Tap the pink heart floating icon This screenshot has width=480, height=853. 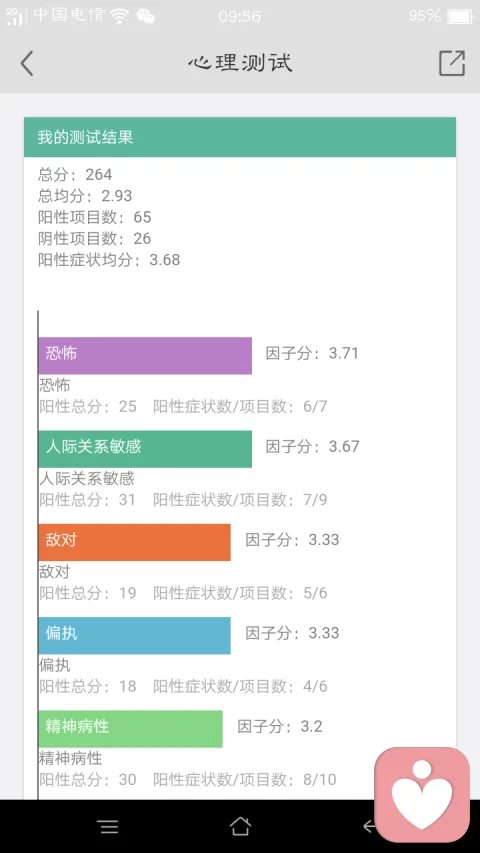[422, 795]
